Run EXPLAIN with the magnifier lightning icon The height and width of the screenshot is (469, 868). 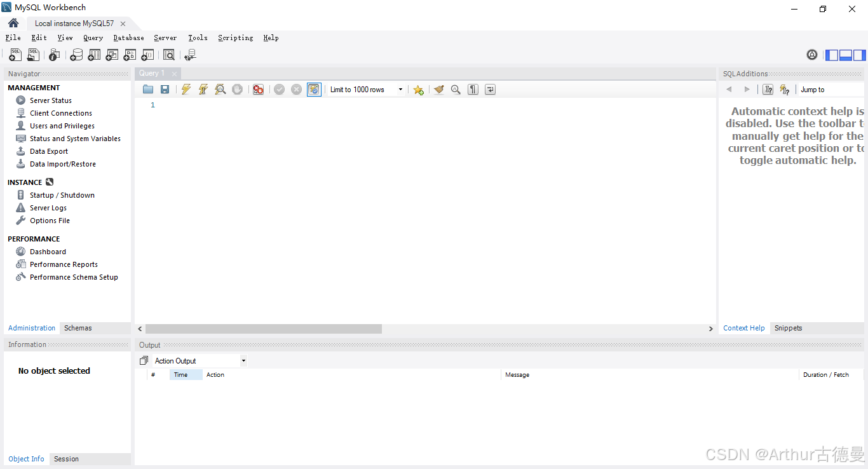[x=220, y=90]
